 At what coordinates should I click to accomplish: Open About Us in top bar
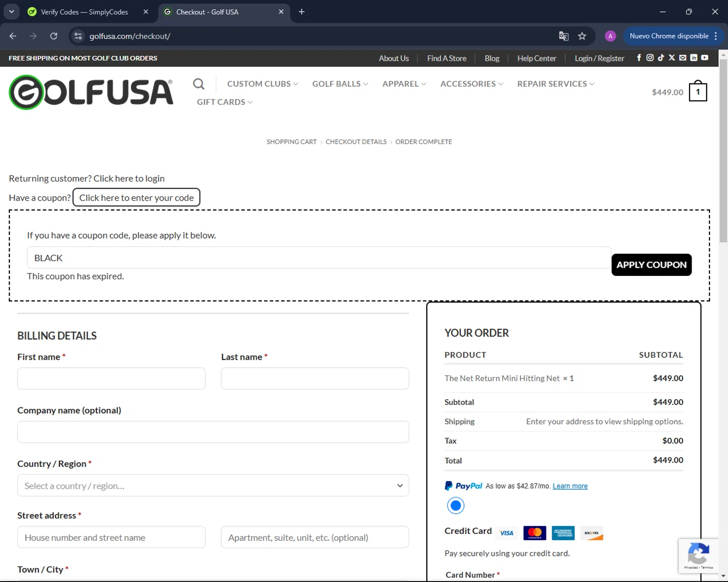[394, 58]
